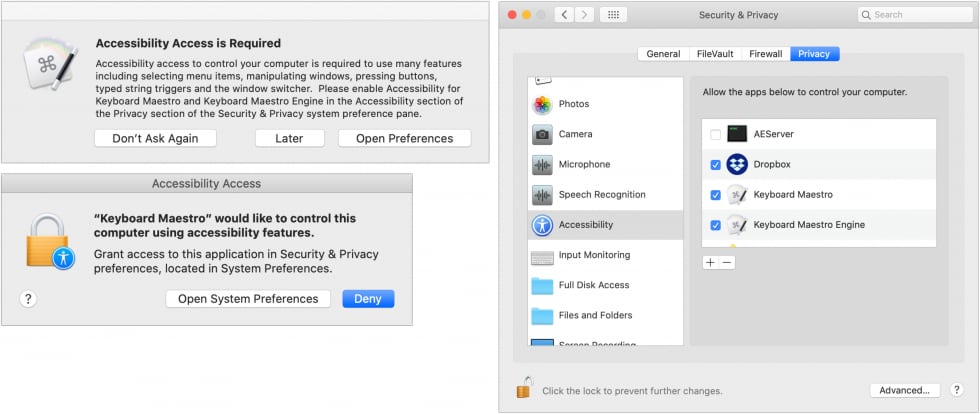Select Speech Recognition icon in sidebar

point(542,195)
